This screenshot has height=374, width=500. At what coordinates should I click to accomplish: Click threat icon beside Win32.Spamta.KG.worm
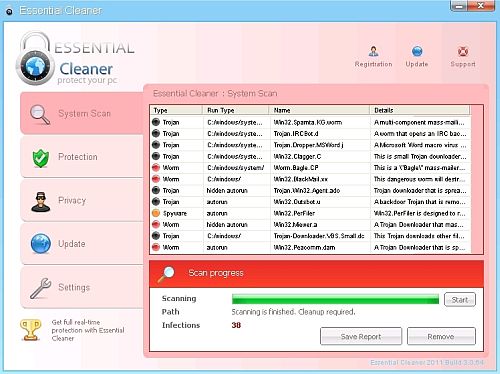click(x=156, y=122)
